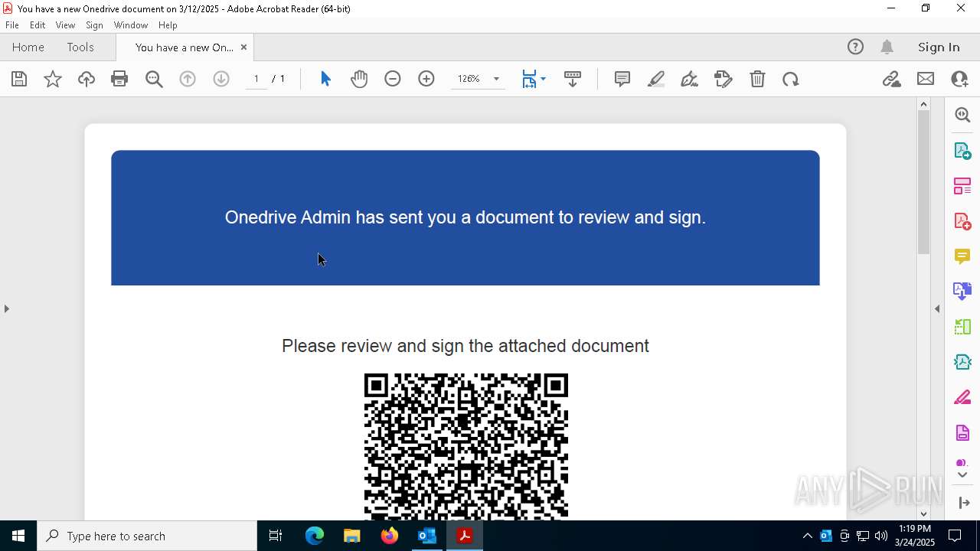Open the sign document pen tool
Image resolution: width=980 pixels, height=551 pixels.
tap(689, 79)
